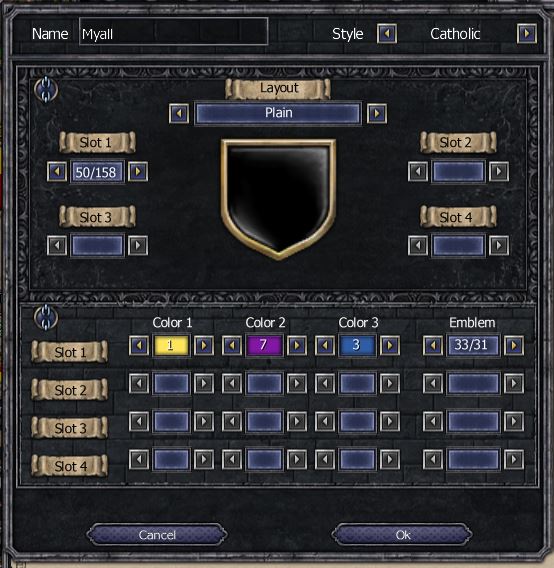Switch to the next Style after Catholic
The height and width of the screenshot is (568, 554).
pos(526,34)
